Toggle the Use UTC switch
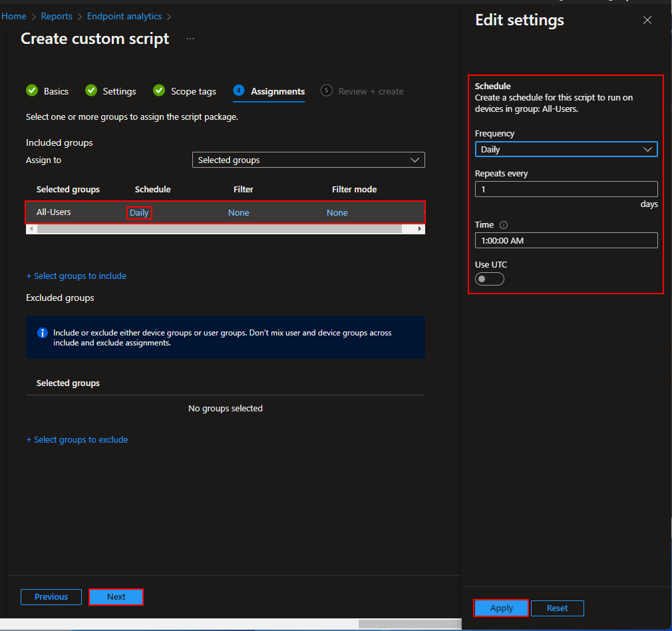The image size is (672, 631). point(489,279)
